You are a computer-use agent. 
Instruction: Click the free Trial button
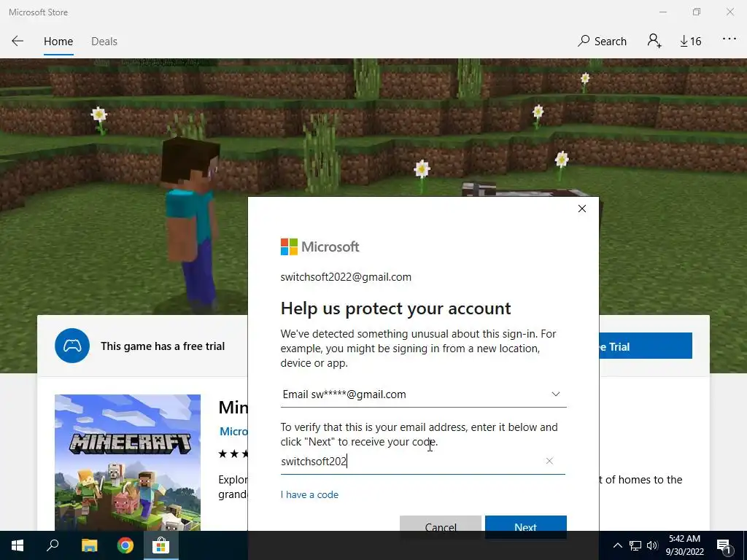tap(645, 346)
